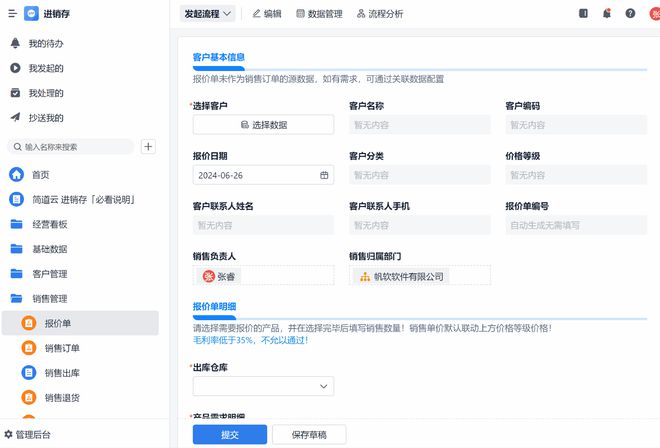Click the 客户分类 field
Screen dimensions: 660x448
click(x=420, y=175)
